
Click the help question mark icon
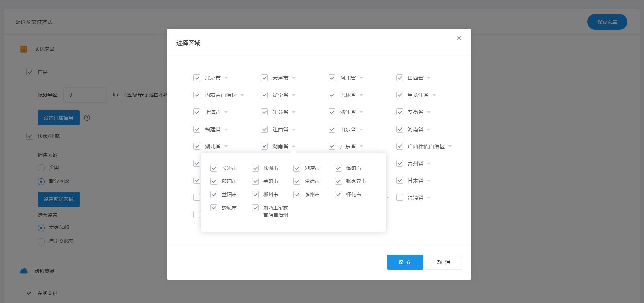coord(87,118)
